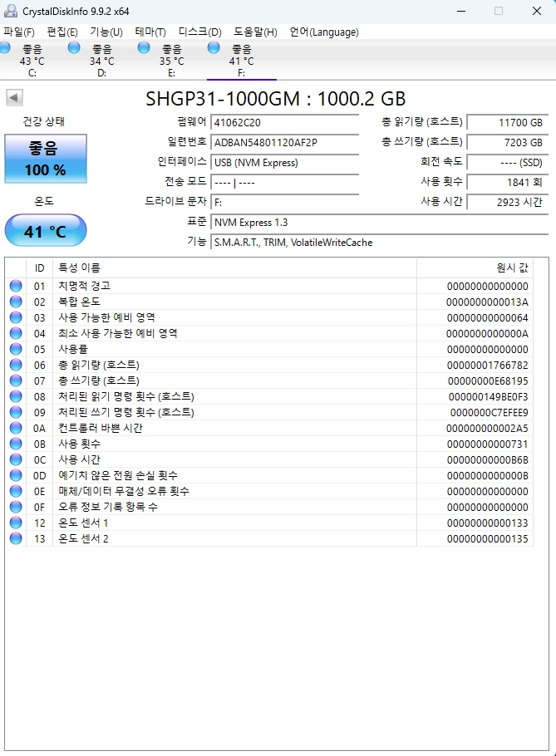Click status orb for drive C:
556x756 pixels.
pyautogui.click(x=5, y=47)
